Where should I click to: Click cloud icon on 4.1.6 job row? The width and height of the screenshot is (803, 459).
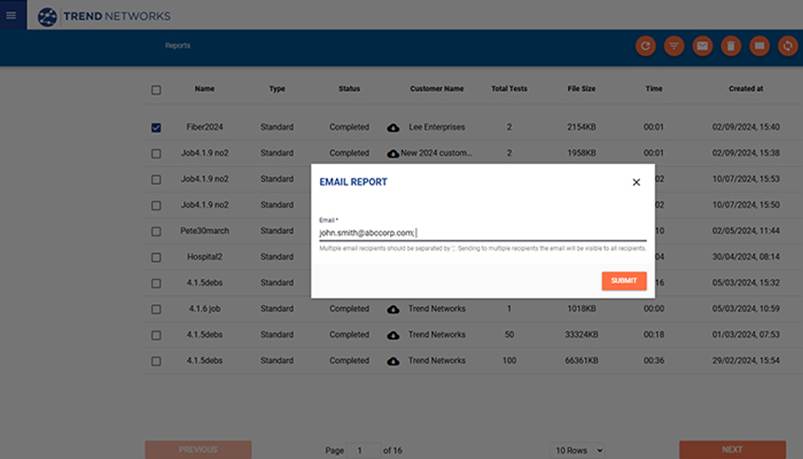pos(393,309)
